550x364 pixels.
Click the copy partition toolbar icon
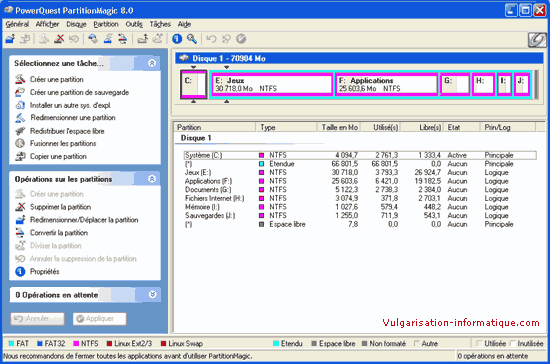click(x=25, y=39)
